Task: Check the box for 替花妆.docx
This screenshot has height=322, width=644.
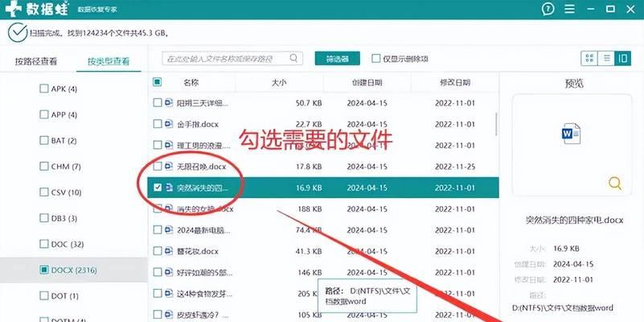Action: point(158,251)
